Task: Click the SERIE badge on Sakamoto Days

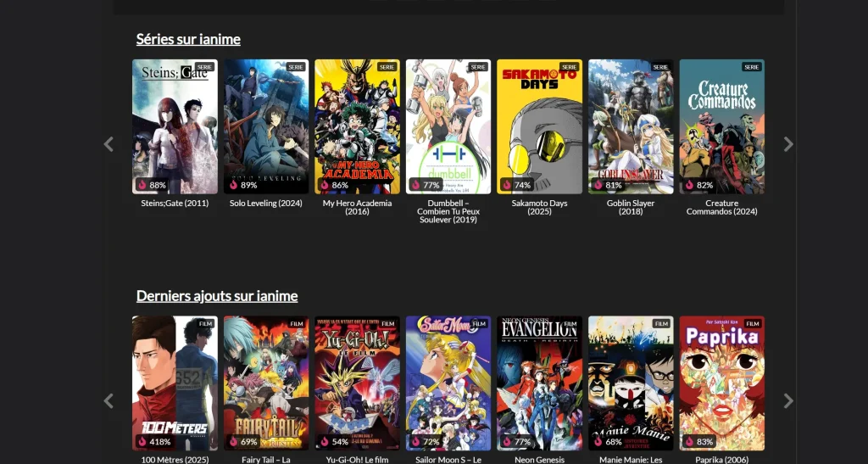Action: tap(570, 67)
